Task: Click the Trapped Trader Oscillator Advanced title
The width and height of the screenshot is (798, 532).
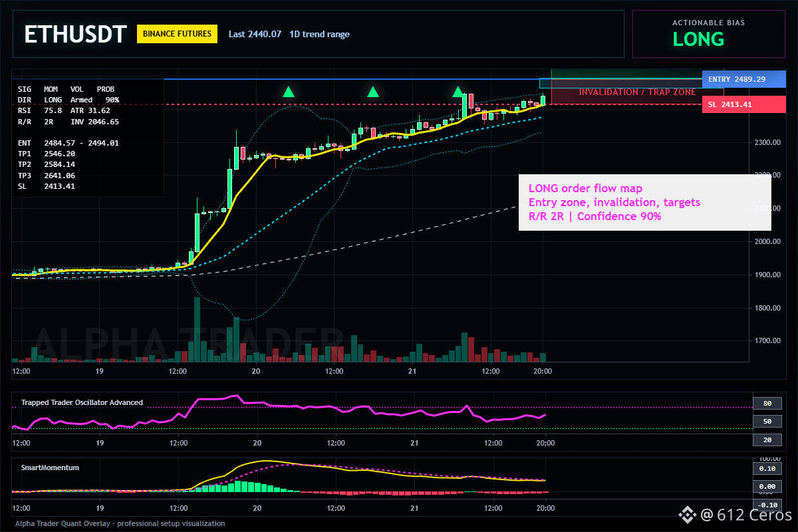Action: click(x=82, y=402)
